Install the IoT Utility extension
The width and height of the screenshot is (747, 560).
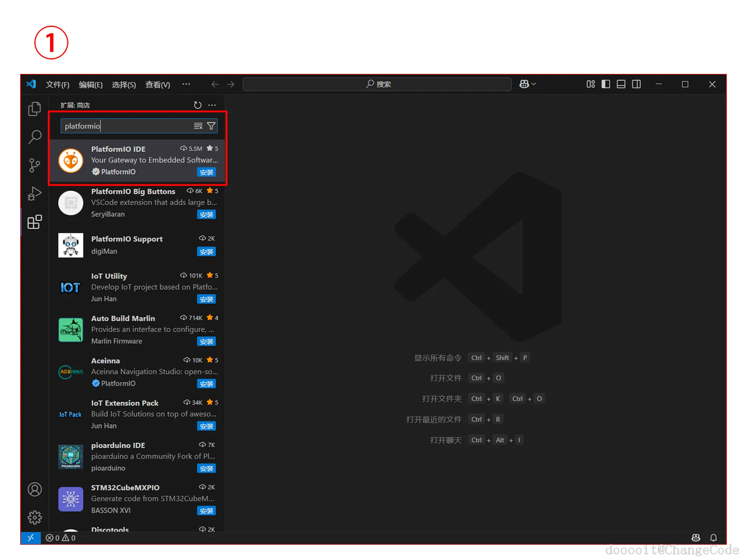coord(206,299)
